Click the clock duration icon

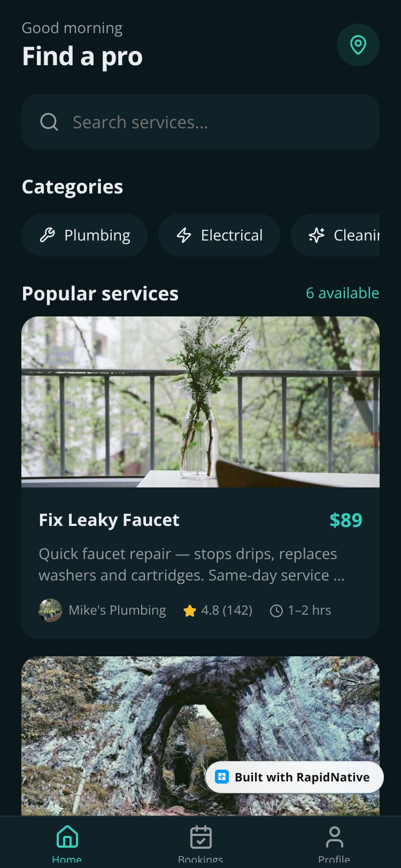276,610
